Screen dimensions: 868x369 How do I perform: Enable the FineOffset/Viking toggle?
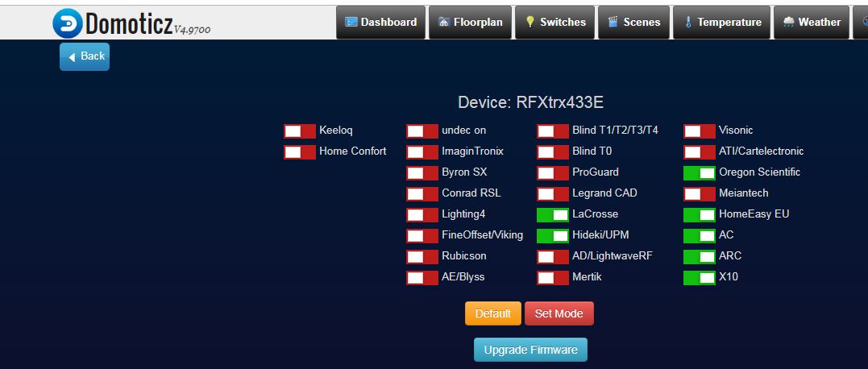pos(422,236)
